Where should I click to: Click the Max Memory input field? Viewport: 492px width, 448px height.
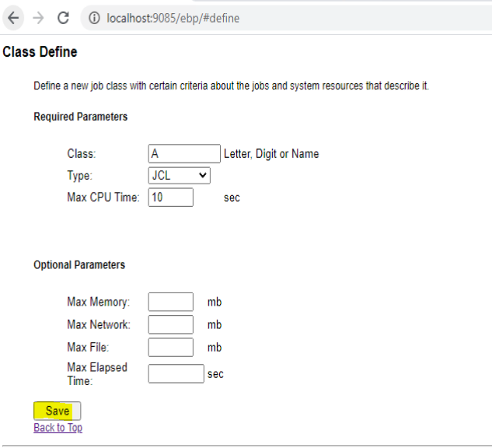pos(171,302)
